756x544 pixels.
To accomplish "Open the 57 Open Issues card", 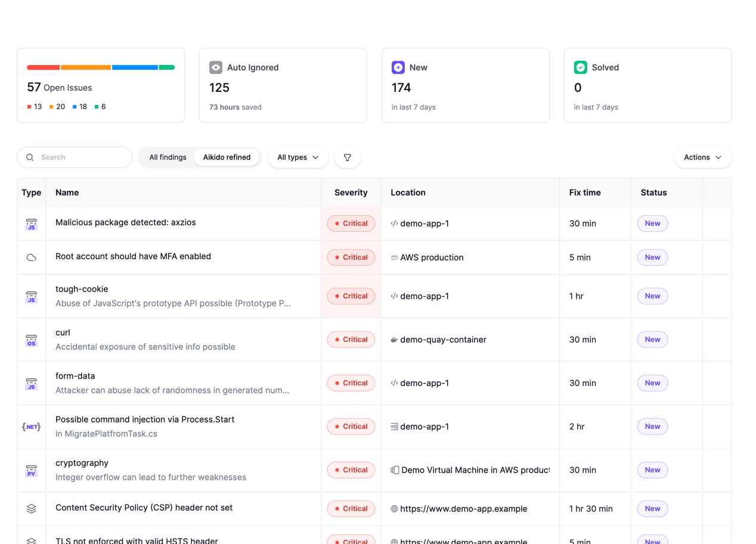I will pyautogui.click(x=101, y=85).
